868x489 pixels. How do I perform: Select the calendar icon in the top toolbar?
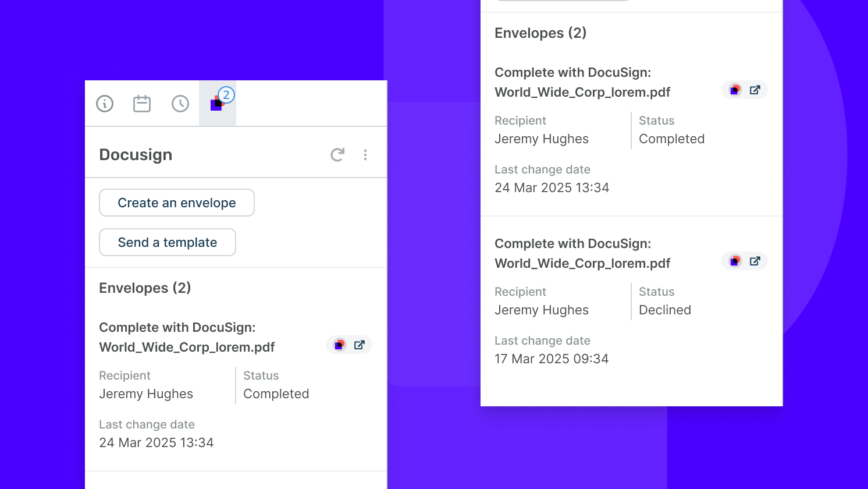142,103
